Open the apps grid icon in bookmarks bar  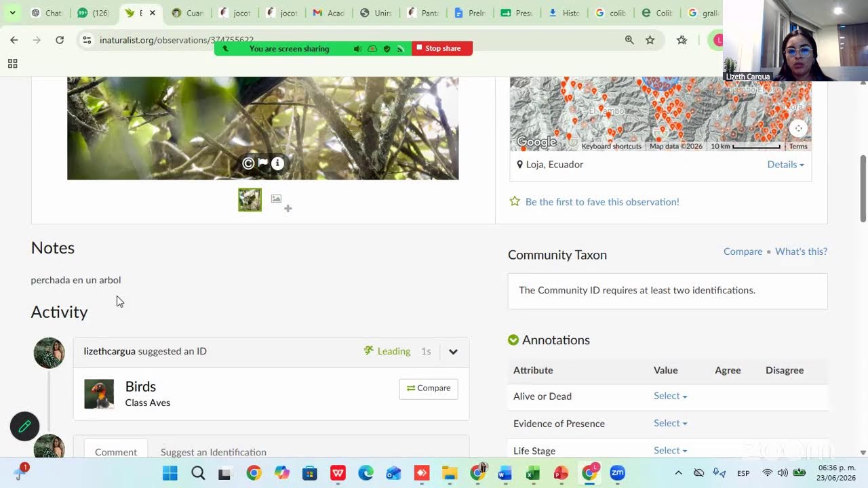point(12,64)
